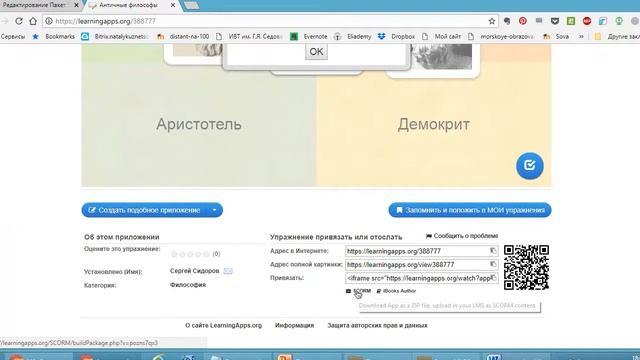640x360 pixels.
Task: Close the Античные философы tab
Action: tap(173, 5)
